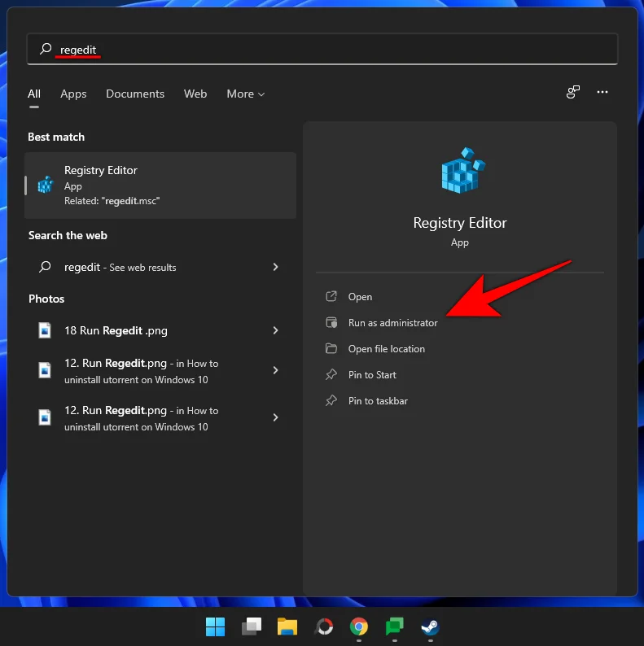Image resolution: width=644 pixels, height=646 pixels.
Task: Click large Registry Editor icon in preview pane
Action: [463, 170]
